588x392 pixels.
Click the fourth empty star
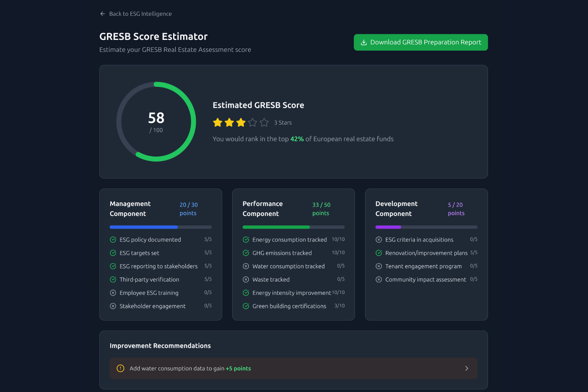pyautogui.click(x=253, y=123)
